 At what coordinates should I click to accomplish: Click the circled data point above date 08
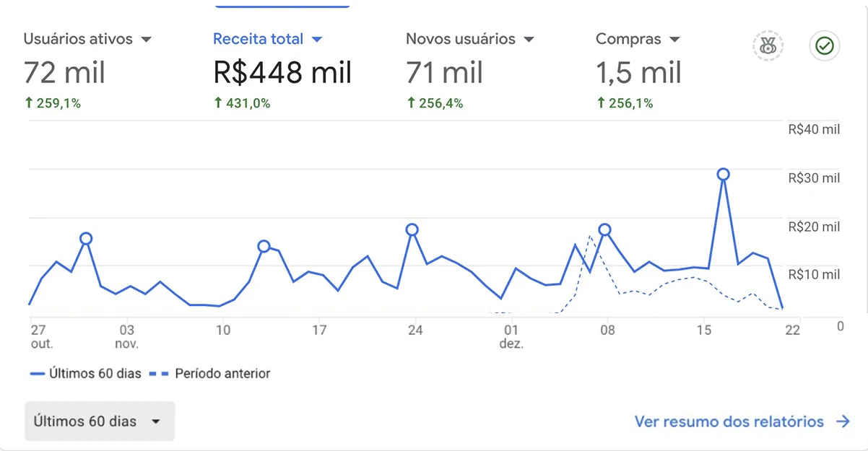[x=605, y=229]
